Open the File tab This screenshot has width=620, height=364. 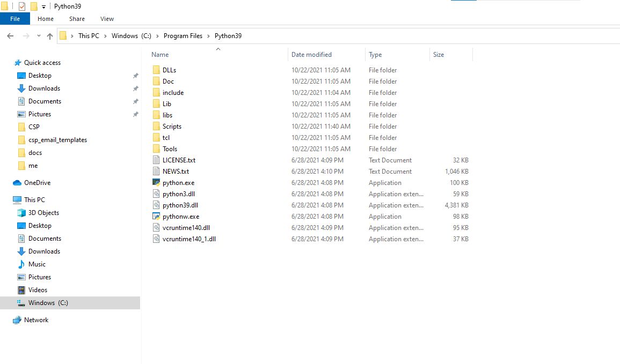[15, 19]
